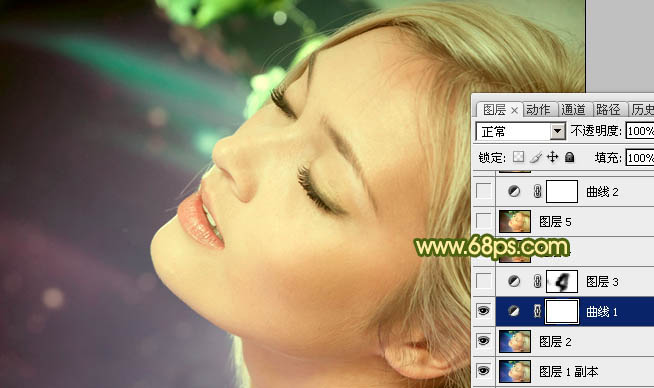The height and width of the screenshot is (388, 654).
Task: Open the 正常 blend mode dropdown
Action: pos(521,131)
